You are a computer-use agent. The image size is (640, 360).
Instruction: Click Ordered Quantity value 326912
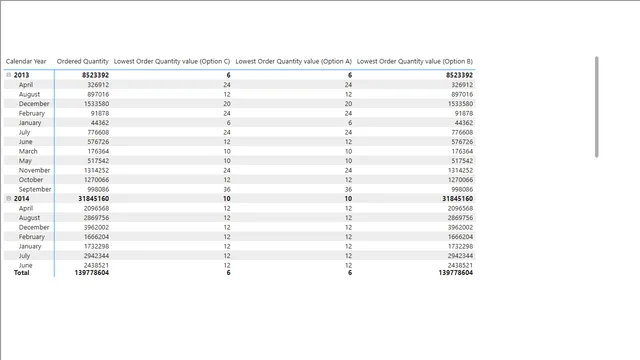point(98,84)
